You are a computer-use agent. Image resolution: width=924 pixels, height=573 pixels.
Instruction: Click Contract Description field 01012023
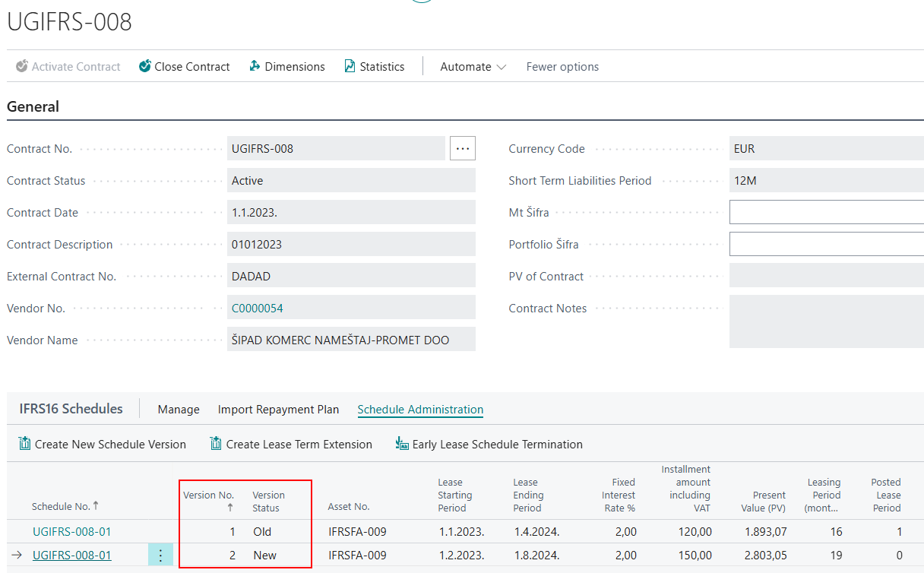click(351, 244)
